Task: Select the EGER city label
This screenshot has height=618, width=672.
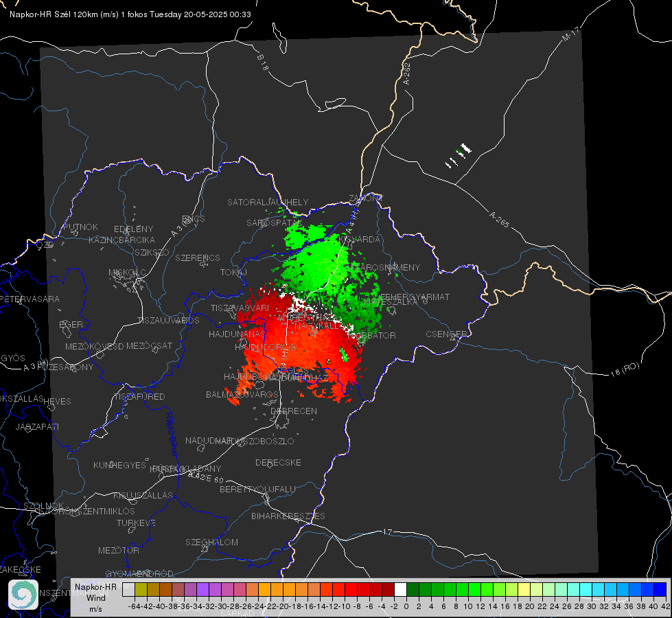Action: click(71, 324)
